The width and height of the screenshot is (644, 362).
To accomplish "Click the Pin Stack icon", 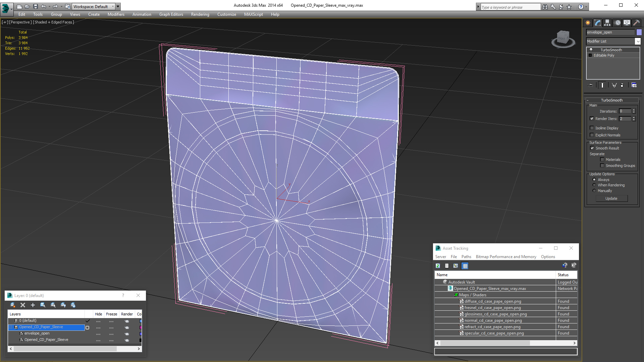I will (x=591, y=85).
